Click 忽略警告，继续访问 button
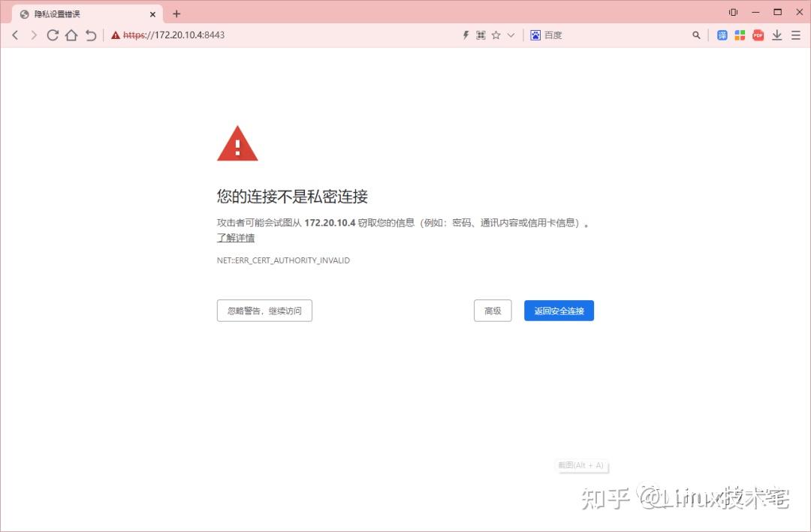 point(264,311)
